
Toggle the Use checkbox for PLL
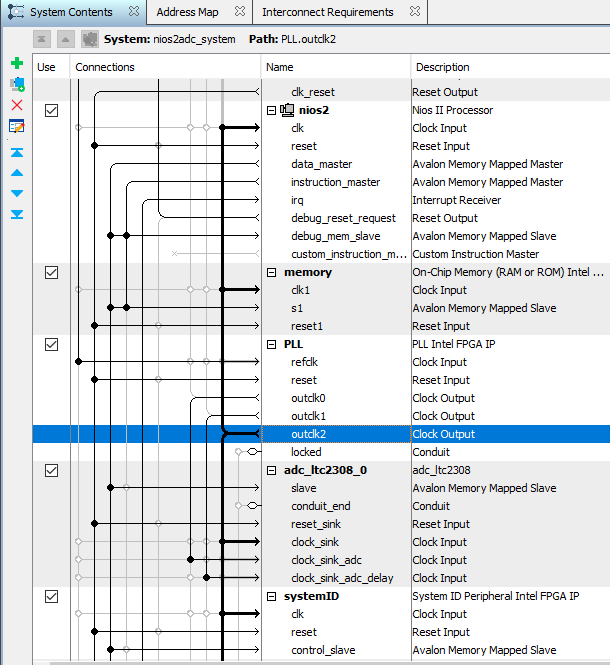[x=51, y=344]
